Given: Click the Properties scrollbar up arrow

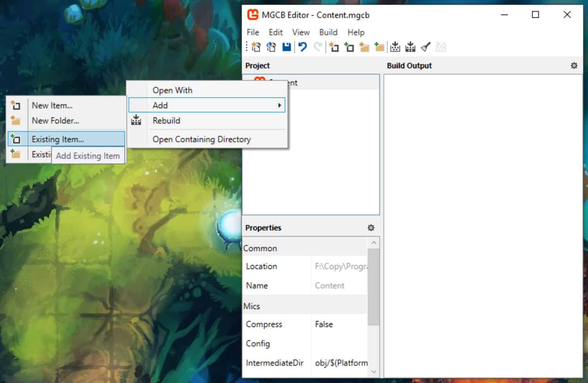Looking at the screenshot, I should 374,243.
